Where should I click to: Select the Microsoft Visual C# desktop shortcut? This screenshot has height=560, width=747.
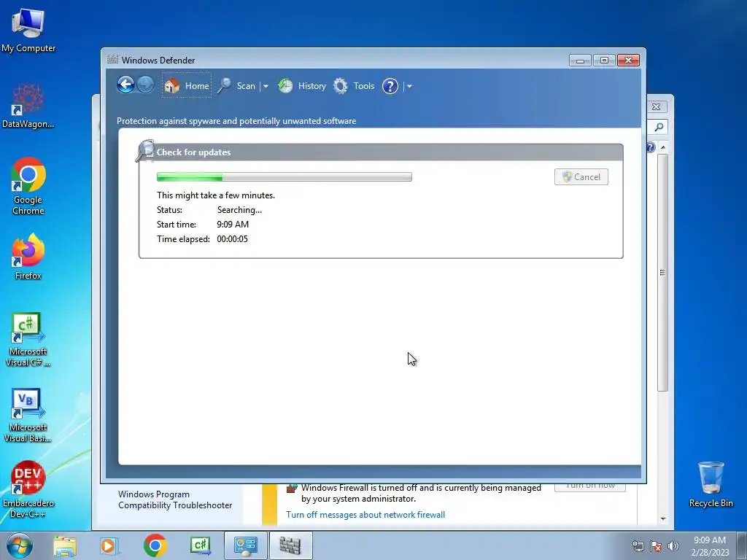[28, 340]
